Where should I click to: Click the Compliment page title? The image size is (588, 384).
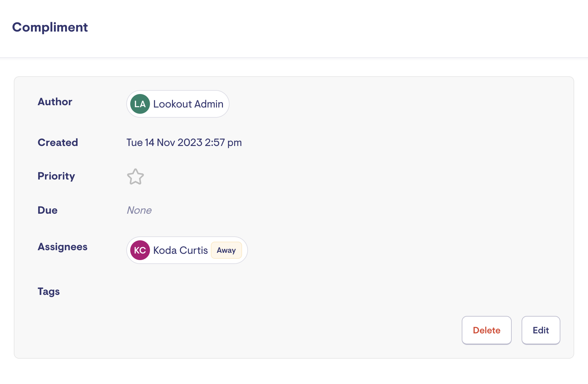click(50, 27)
